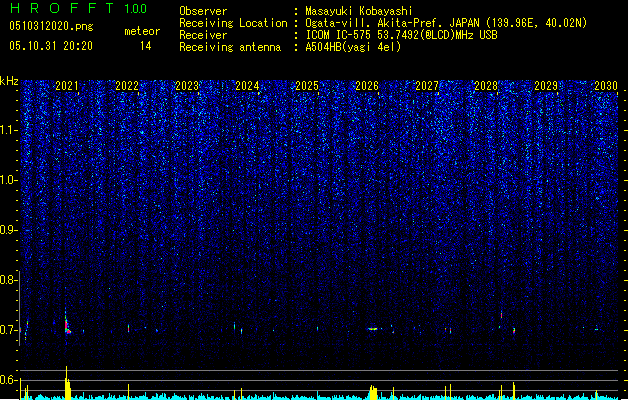The height and width of the screenshot is (400, 629).
Task: Click the 2029 time marker
Action: point(546,86)
